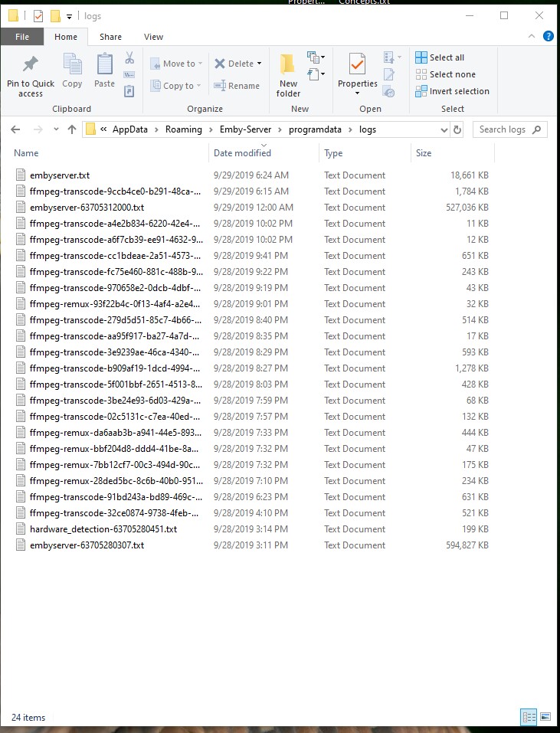Screen dimensions: 560x733
Task: Open the File menu tab
Action: [x=22, y=37]
